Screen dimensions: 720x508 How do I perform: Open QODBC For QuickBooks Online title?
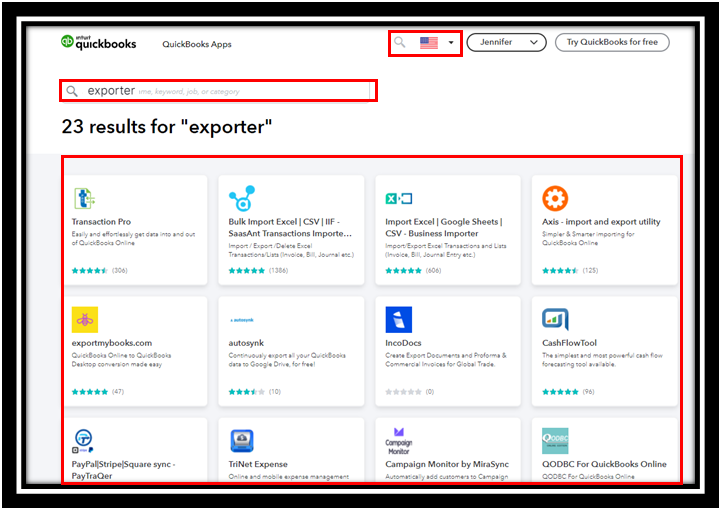coord(604,464)
